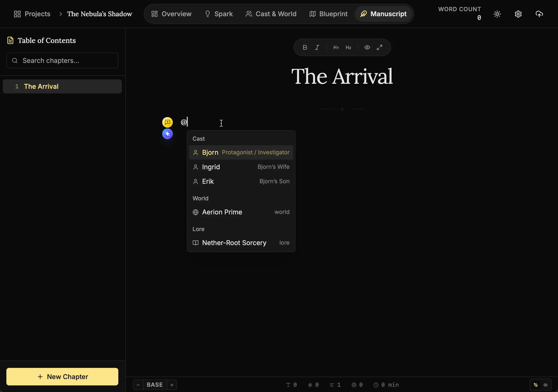Apply Heading 1 style
The height and width of the screenshot is (392, 558).
336,48
